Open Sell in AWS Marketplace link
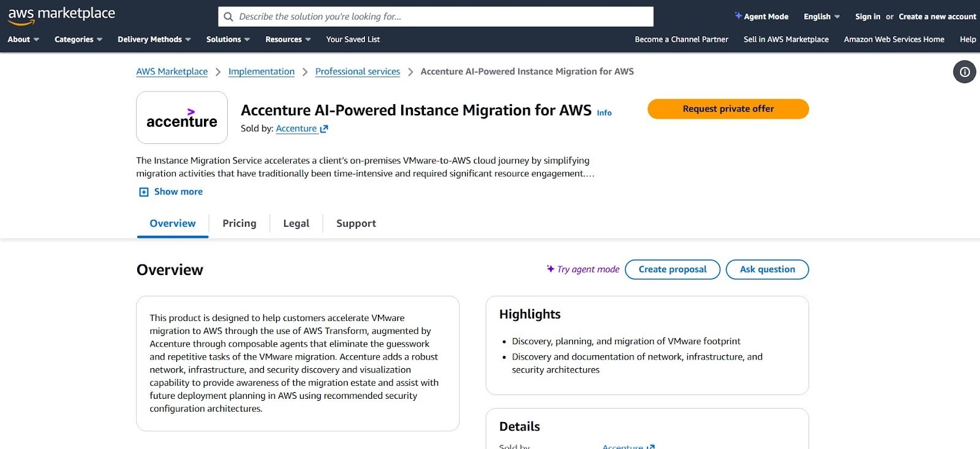This screenshot has height=449, width=980. pyautogui.click(x=786, y=39)
